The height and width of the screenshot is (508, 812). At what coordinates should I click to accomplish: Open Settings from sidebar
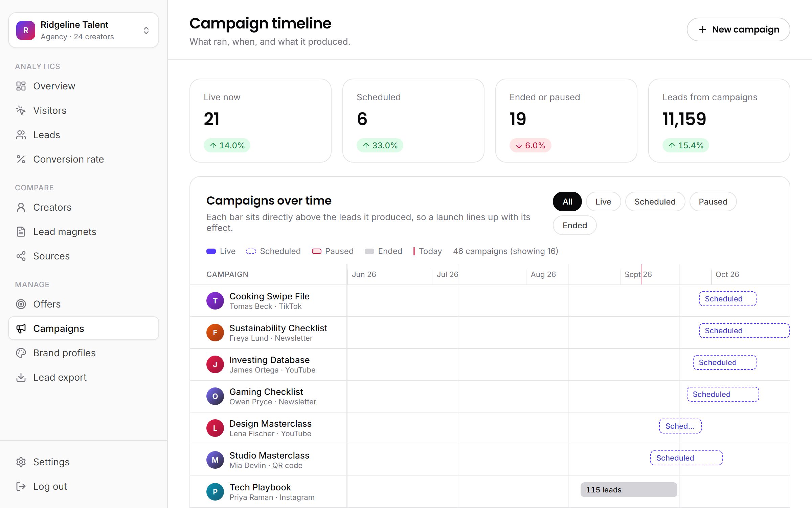(x=84, y=462)
